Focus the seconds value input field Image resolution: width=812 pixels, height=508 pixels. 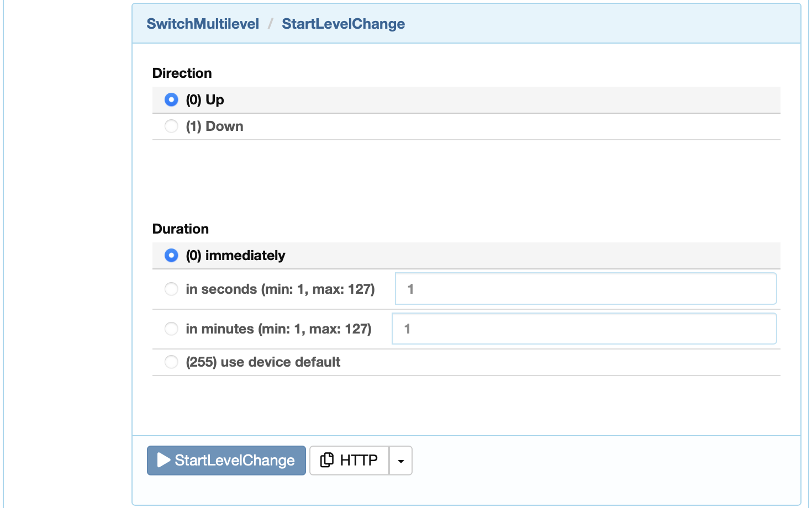[x=586, y=289]
